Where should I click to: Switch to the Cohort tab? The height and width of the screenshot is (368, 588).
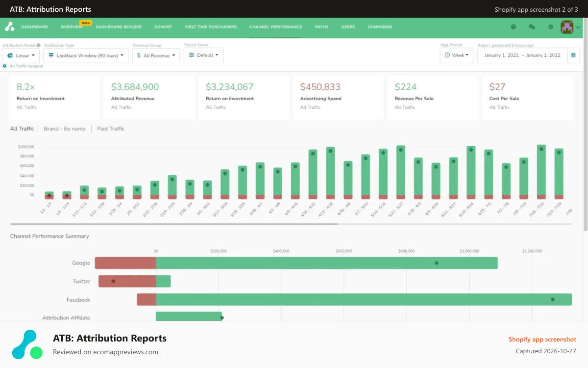coord(163,27)
